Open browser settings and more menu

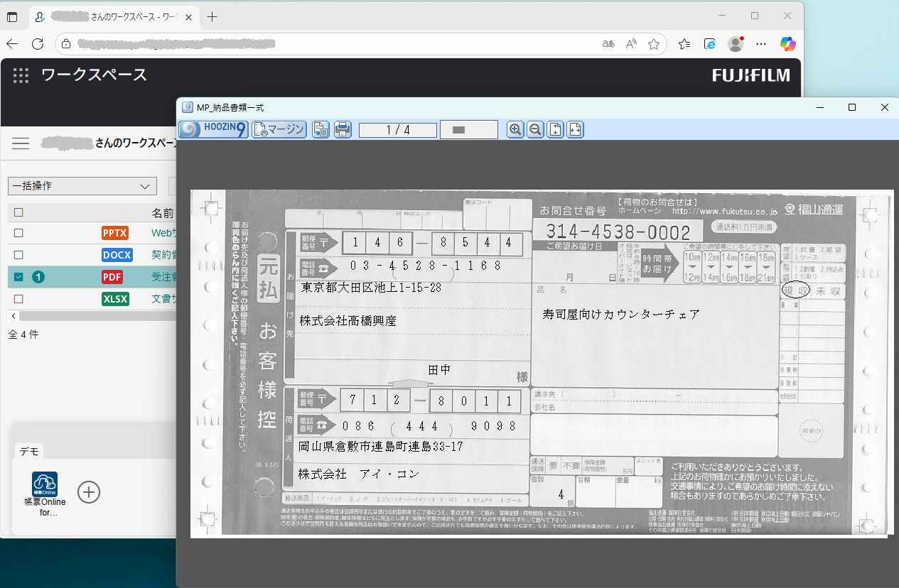pos(761,44)
